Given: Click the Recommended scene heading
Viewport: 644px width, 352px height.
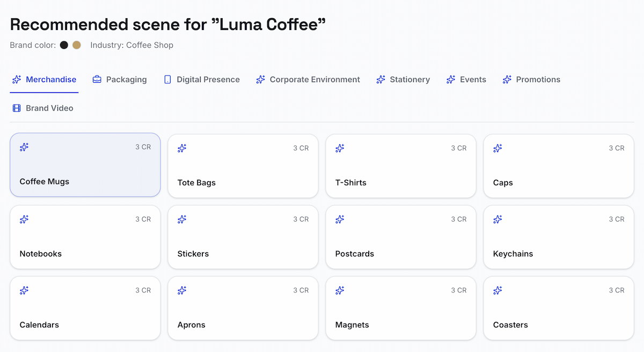Looking at the screenshot, I should pyautogui.click(x=168, y=24).
